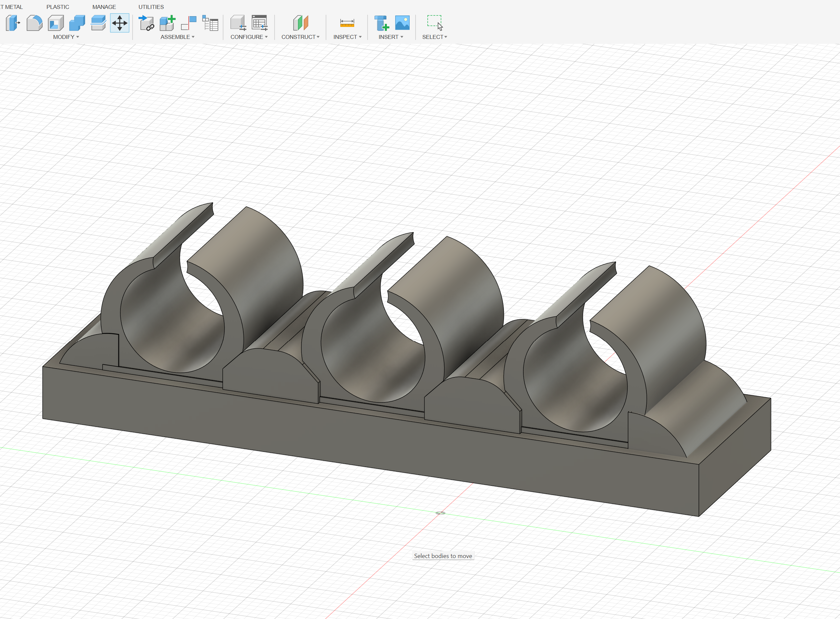Viewport: 840px width, 619px height.
Task: Click the Insert McMaster-Carr component icon
Action: pos(382,23)
